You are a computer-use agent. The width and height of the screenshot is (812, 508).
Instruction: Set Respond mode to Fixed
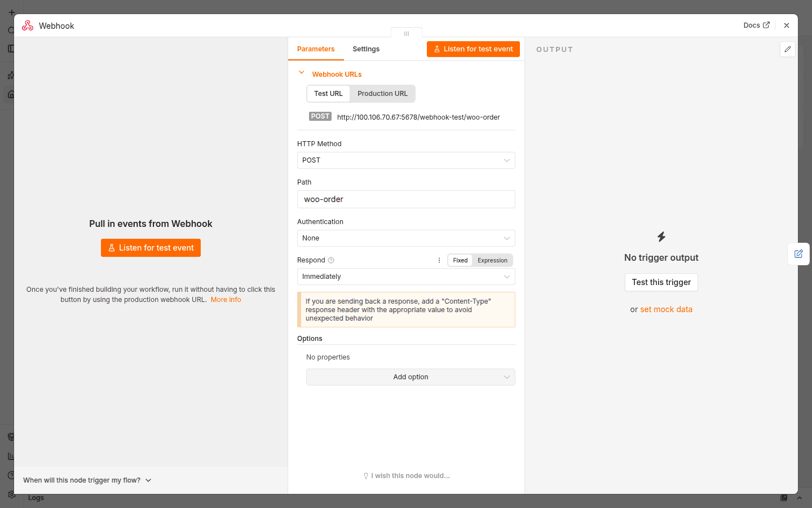click(460, 260)
